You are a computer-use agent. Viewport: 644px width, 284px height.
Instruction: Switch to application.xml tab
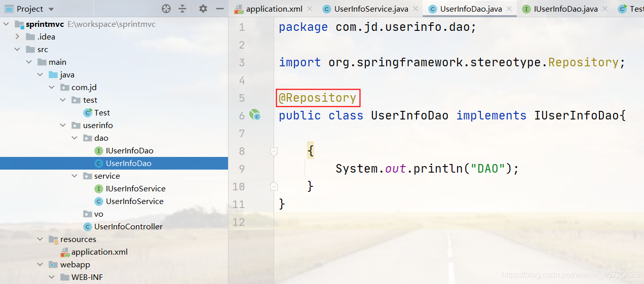(x=274, y=9)
